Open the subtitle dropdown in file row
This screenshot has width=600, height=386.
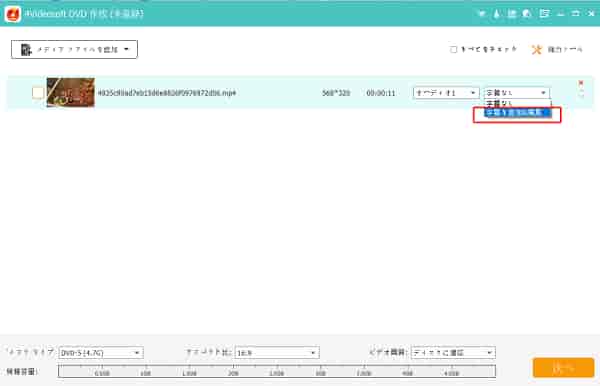[517, 93]
